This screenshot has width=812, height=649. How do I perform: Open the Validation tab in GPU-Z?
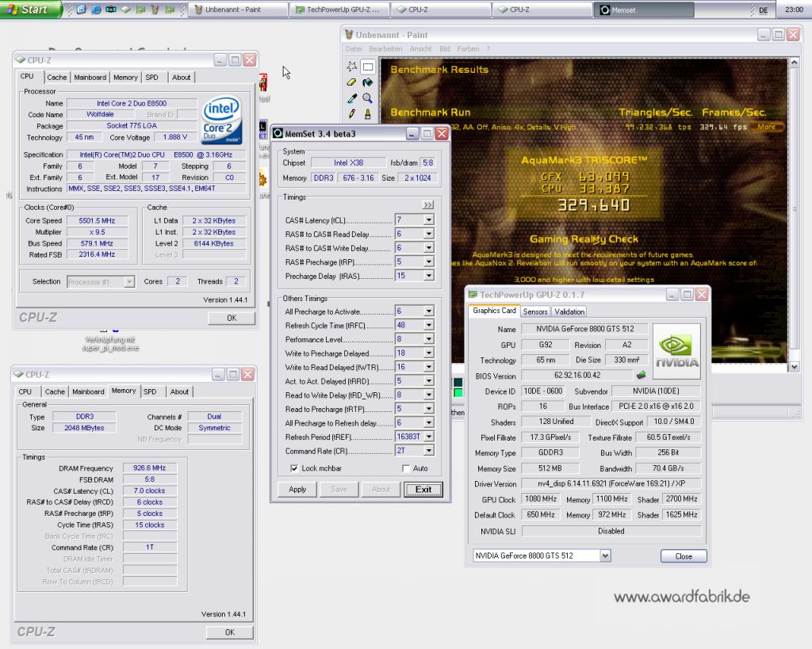click(x=569, y=311)
